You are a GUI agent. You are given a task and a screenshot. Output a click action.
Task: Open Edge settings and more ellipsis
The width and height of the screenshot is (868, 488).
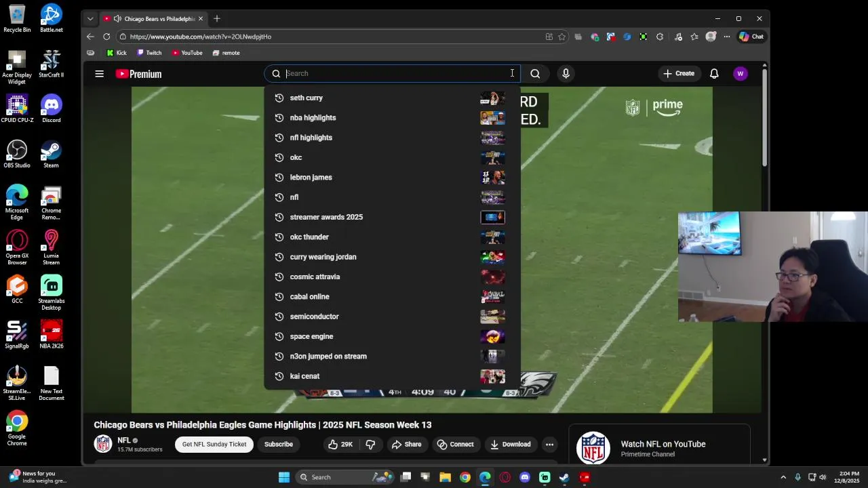727,37
